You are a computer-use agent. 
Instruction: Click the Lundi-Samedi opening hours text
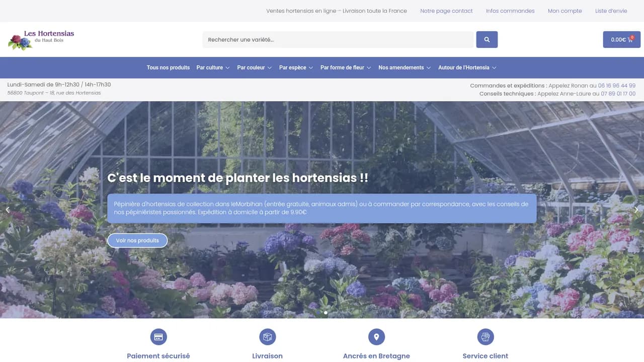coord(59,84)
